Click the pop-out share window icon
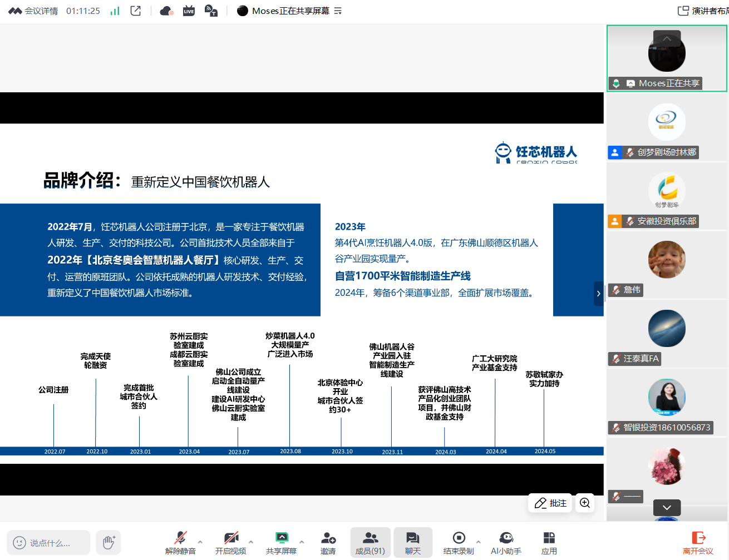 [135, 11]
